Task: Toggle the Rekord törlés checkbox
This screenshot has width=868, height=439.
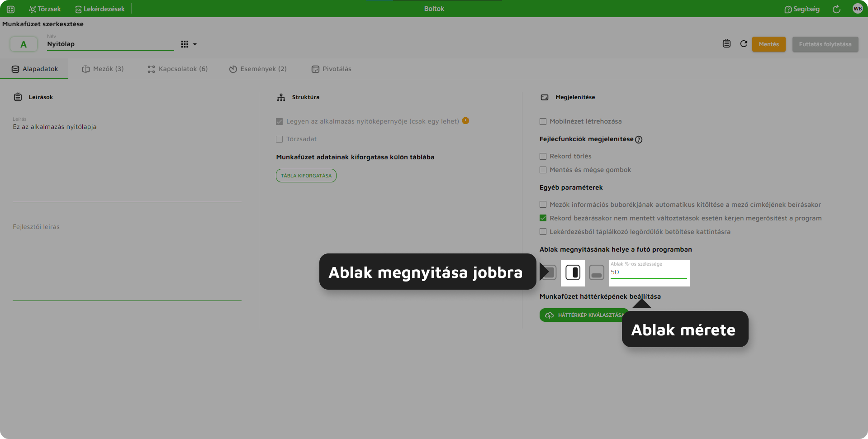Action: [543, 156]
